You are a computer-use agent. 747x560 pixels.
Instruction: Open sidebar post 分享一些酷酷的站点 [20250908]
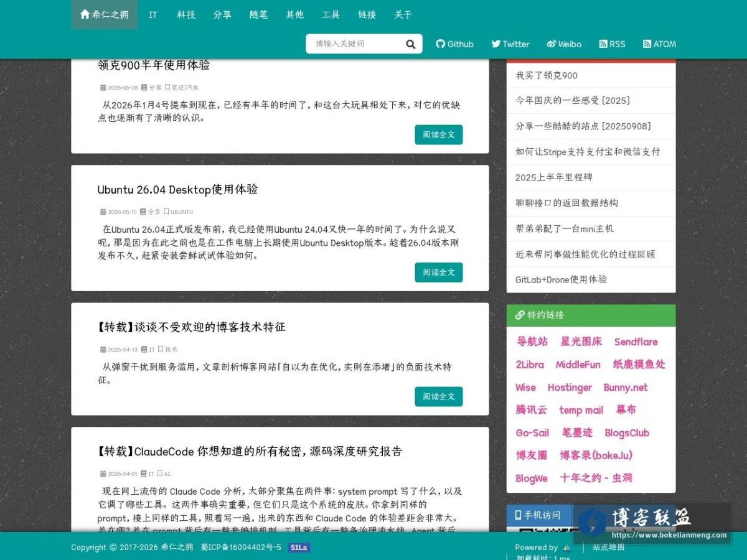pos(583,126)
